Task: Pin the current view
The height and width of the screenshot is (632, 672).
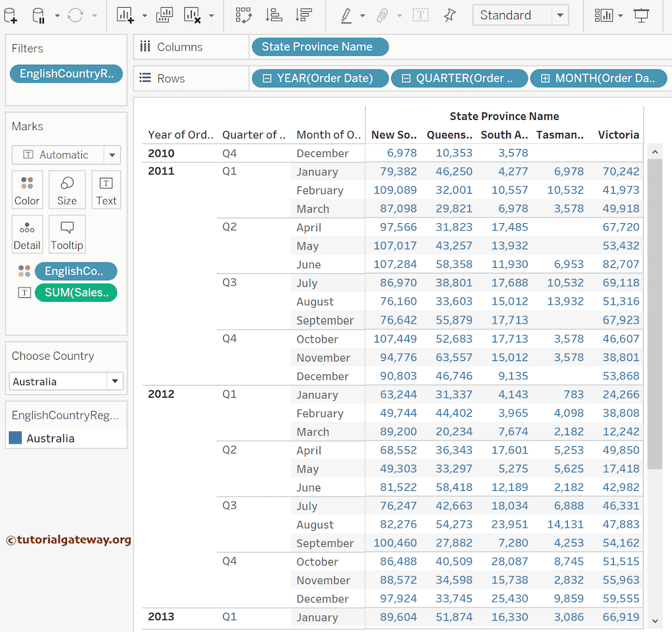Action: coord(449,14)
